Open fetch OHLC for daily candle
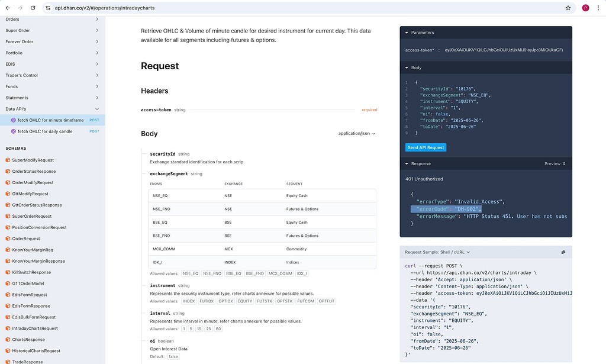Image resolution: width=606 pixels, height=364 pixels. pyautogui.click(x=52, y=131)
